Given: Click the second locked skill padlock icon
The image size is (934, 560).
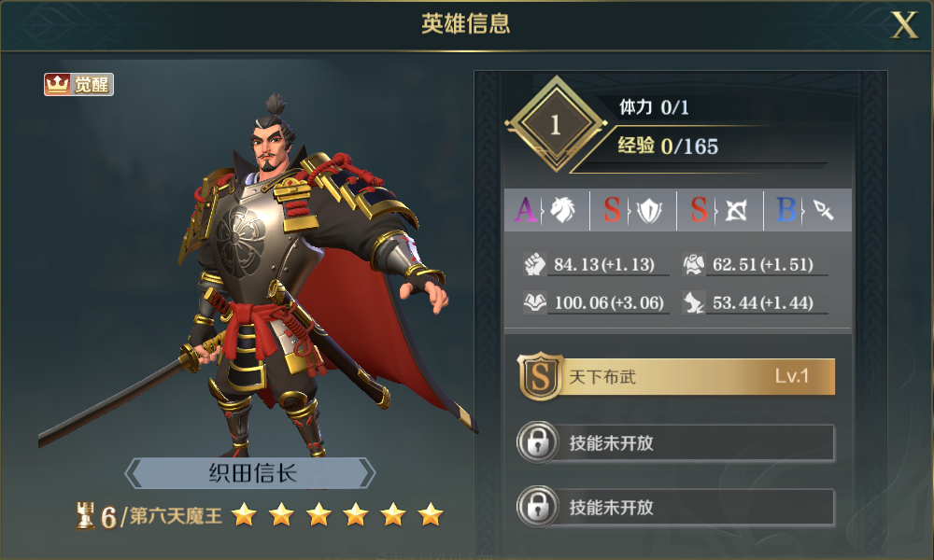Looking at the screenshot, I should (537, 507).
